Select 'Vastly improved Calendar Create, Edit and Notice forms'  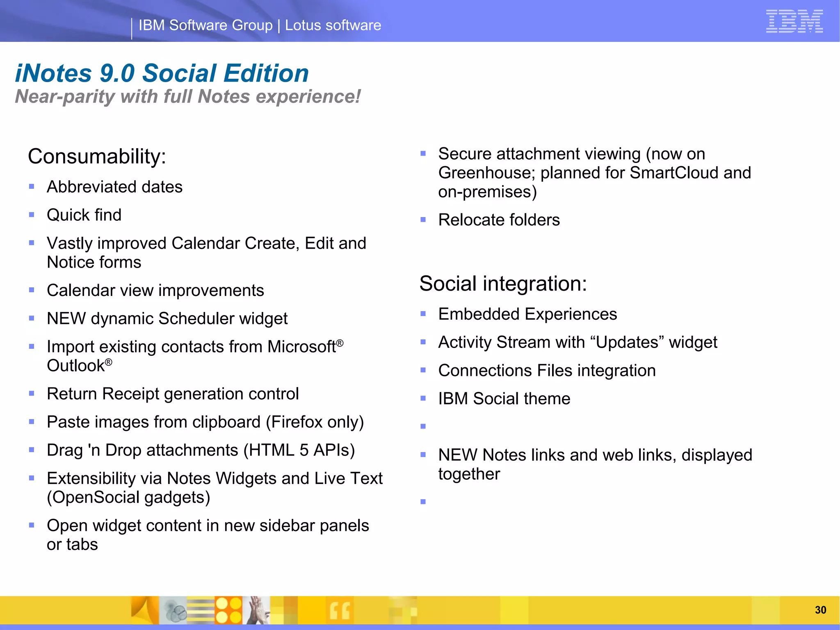[x=206, y=252]
